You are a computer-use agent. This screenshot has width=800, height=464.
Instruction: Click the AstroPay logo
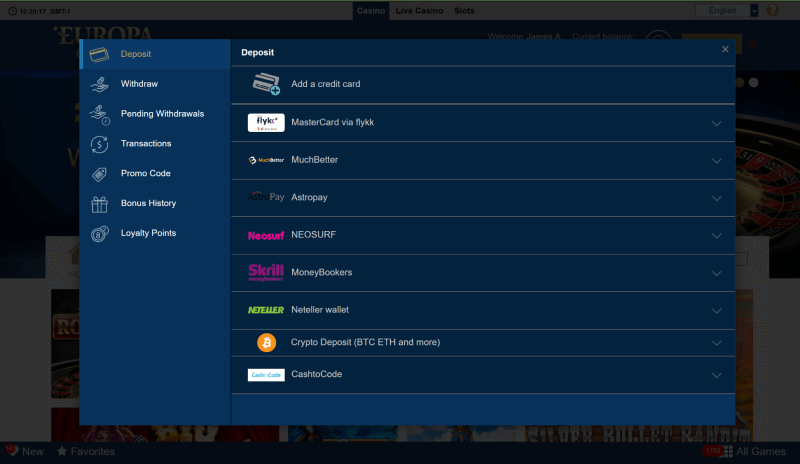click(x=266, y=197)
